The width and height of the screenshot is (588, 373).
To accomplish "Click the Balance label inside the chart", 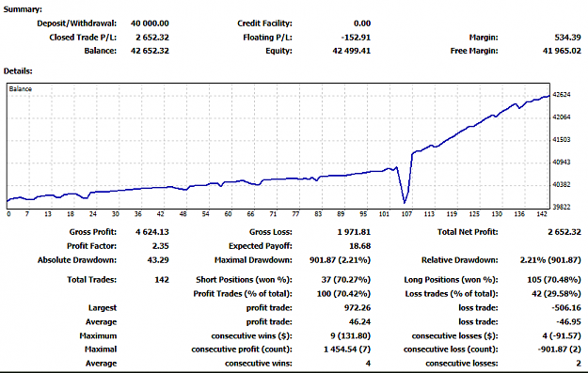I will tap(21, 88).
